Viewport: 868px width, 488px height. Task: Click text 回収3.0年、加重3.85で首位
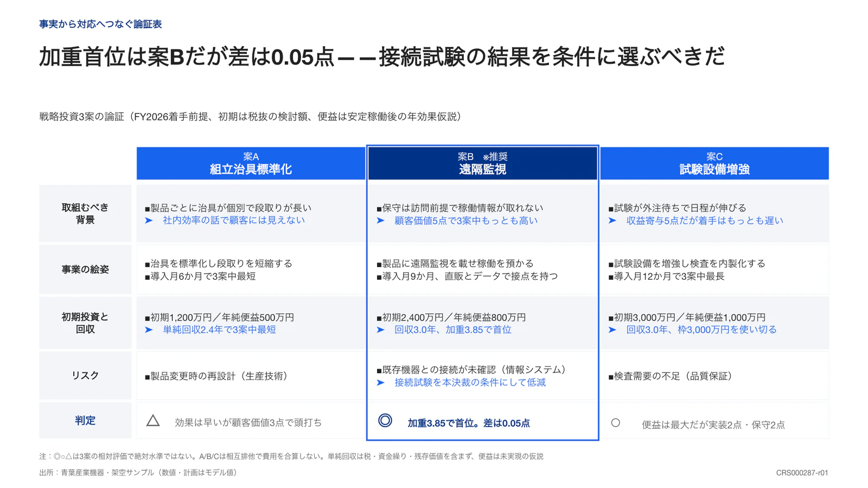[453, 330]
